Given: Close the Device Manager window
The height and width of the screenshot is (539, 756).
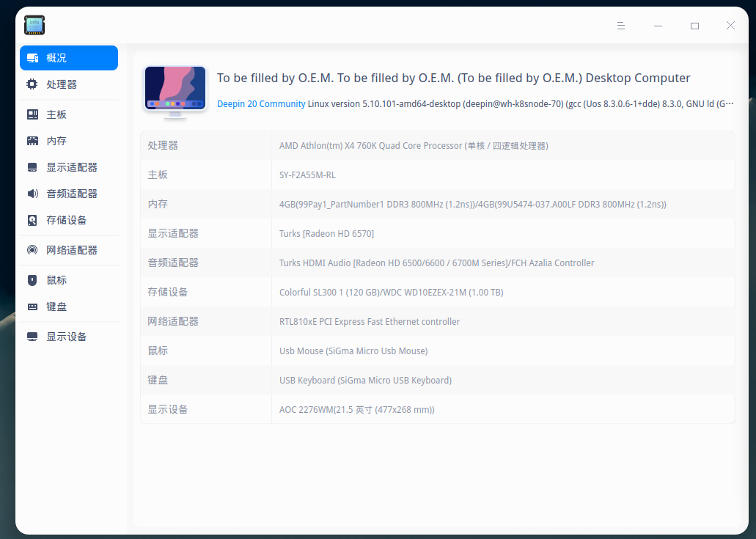Looking at the screenshot, I should [x=730, y=26].
